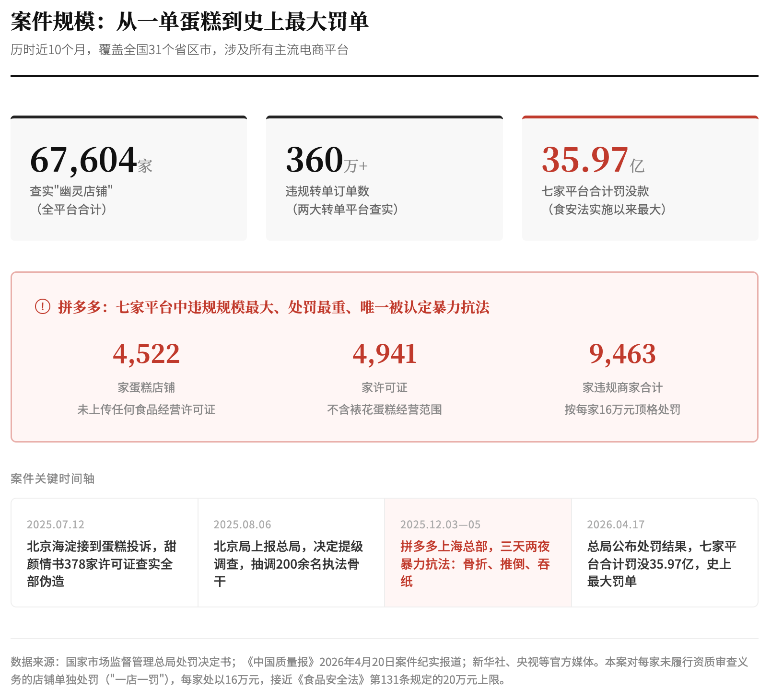Screen dimensions: 771x700
Task: Click the （食安法实施以来最大） note
Action: [x=607, y=210]
